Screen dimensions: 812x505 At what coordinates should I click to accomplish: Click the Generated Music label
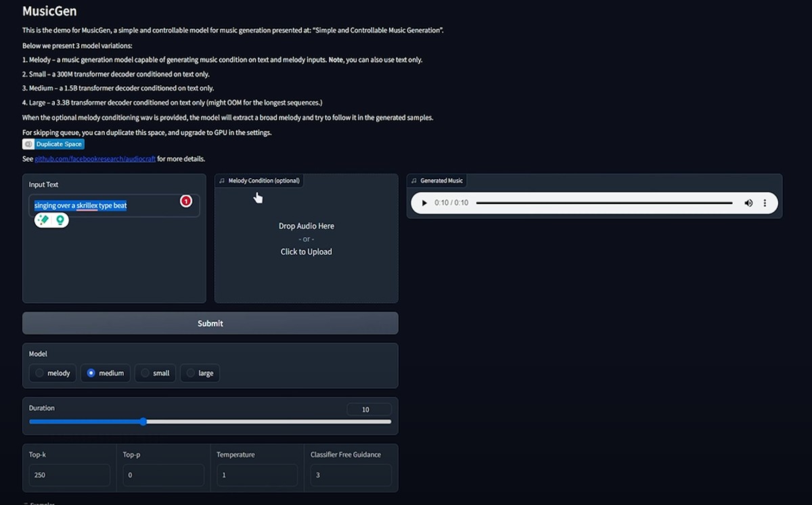[437, 181]
